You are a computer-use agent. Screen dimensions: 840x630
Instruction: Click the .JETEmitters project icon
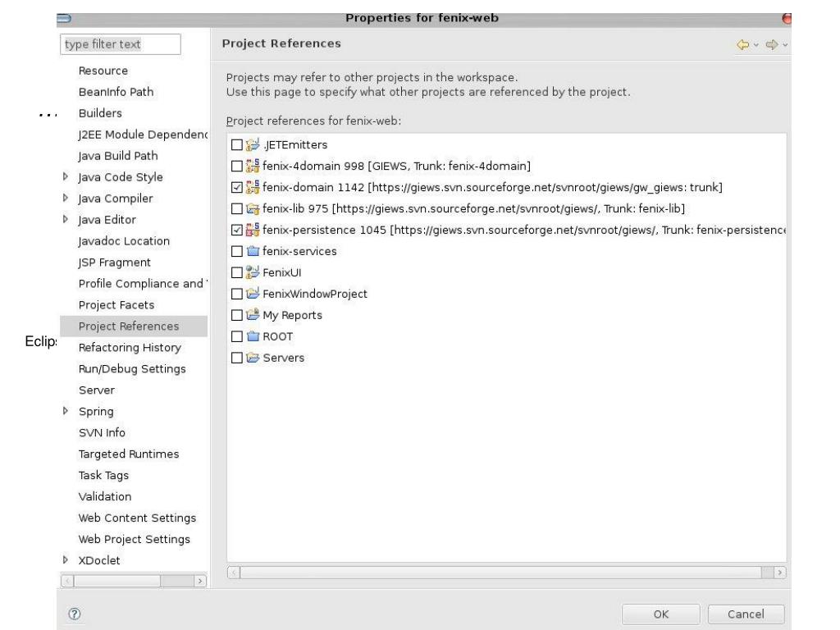253,144
